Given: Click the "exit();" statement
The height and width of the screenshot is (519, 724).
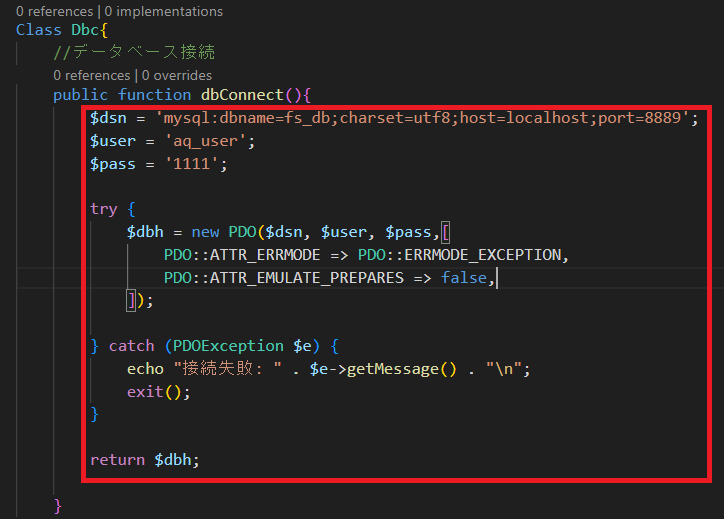Looking at the screenshot, I should (x=158, y=392).
